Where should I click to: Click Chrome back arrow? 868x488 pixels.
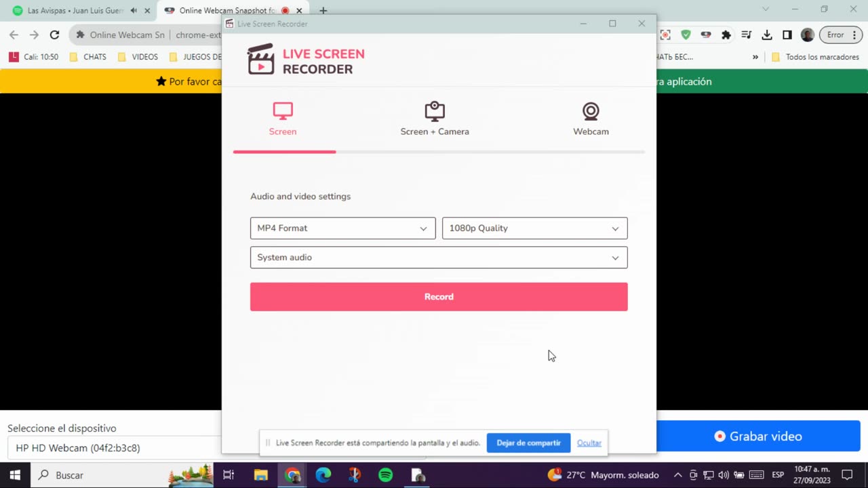click(x=14, y=35)
